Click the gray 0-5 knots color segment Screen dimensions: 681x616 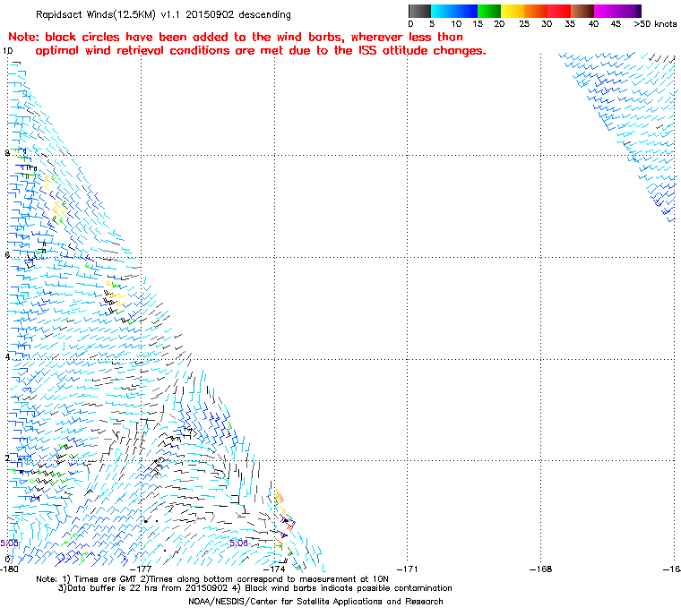pos(419,11)
